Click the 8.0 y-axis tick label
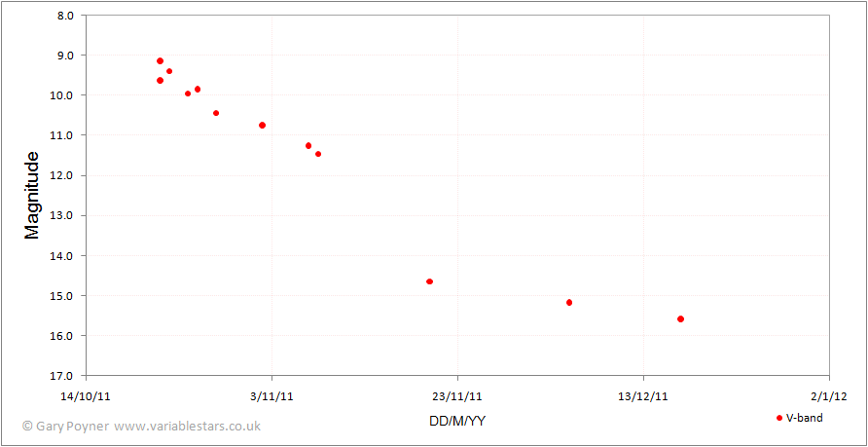The image size is (868, 447). (x=65, y=16)
